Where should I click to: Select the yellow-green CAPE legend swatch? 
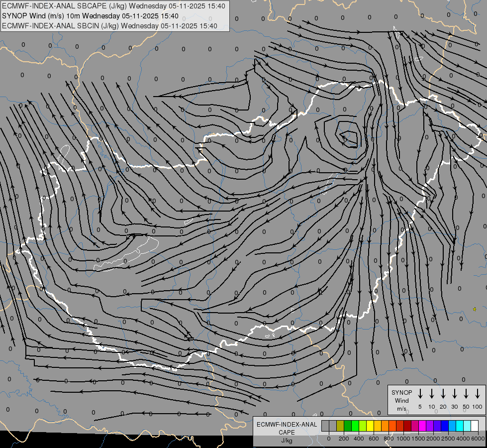coord(363,426)
